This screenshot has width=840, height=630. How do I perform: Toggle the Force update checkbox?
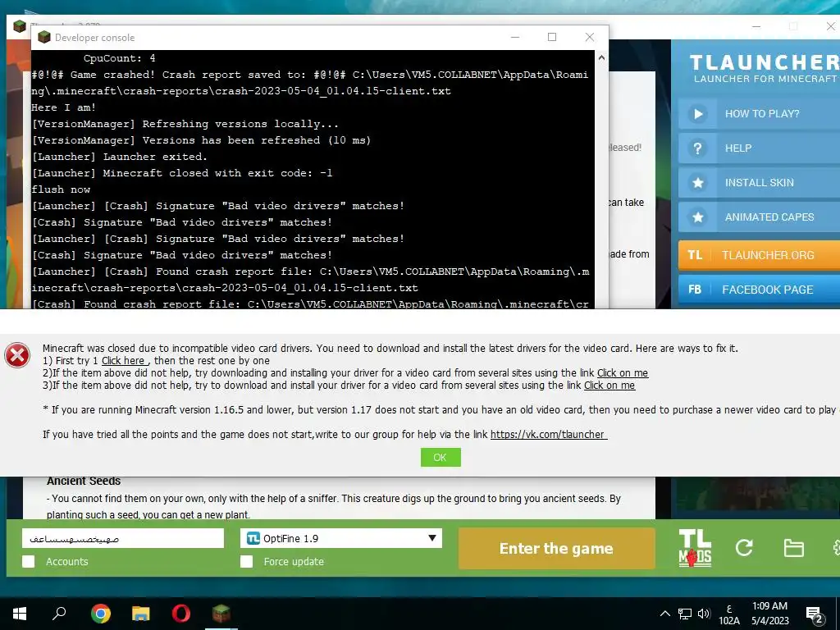click(246, 561)
